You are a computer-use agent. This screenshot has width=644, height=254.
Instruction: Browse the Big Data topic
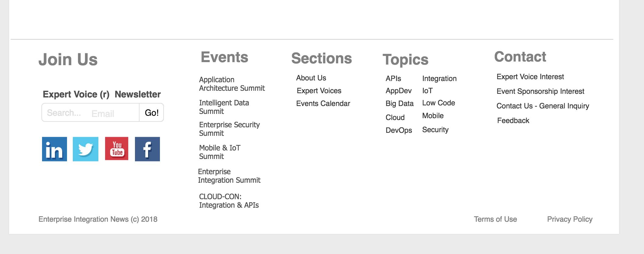click(x=399, y=104)
